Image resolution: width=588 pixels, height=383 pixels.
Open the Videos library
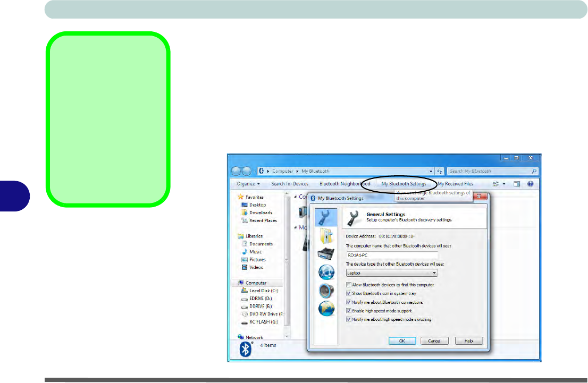253,267
